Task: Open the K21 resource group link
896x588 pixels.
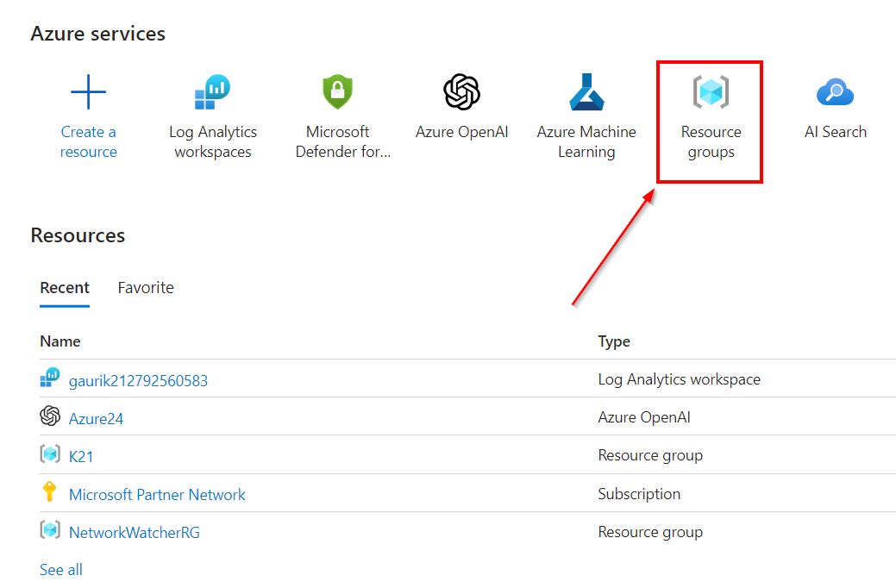Action: [81, 456]
